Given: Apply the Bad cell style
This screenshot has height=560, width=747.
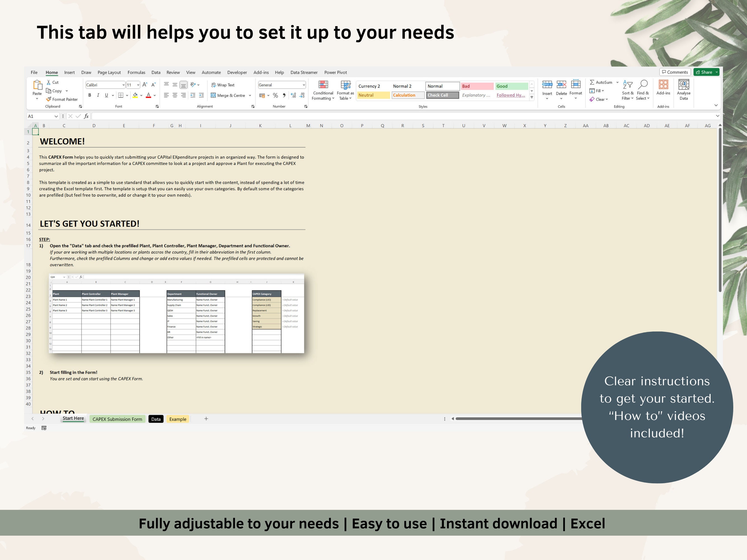Looking at the screenshot, I should 477,86.
